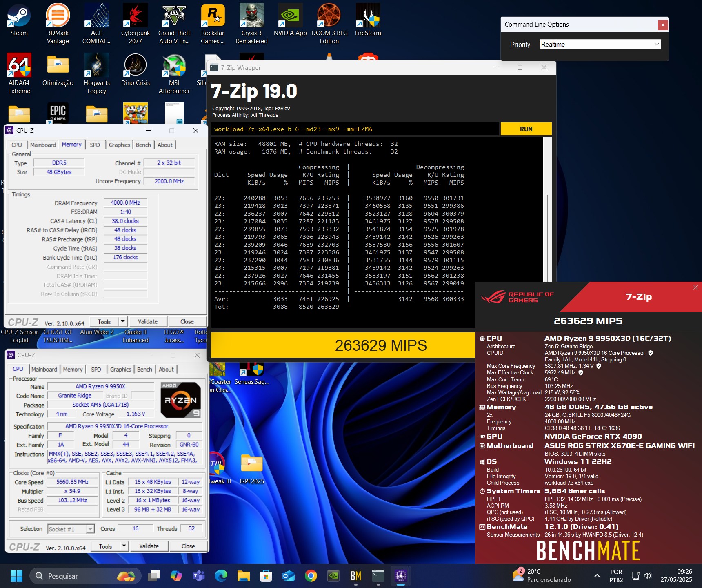
Task: Open volume control in system tray
Action: [647, 576]
